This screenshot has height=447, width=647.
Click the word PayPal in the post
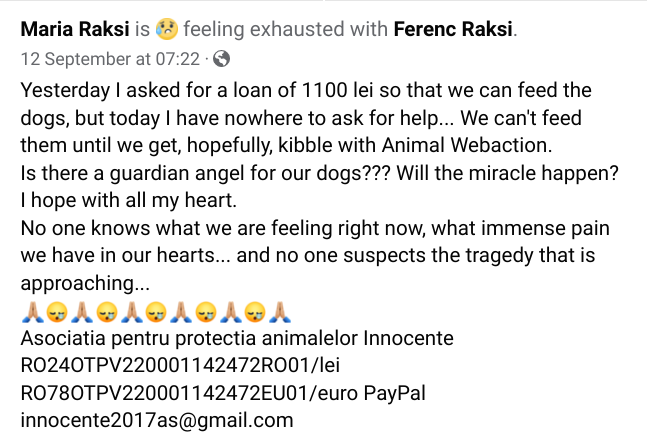pyautogui.click(x=394, y=393)
